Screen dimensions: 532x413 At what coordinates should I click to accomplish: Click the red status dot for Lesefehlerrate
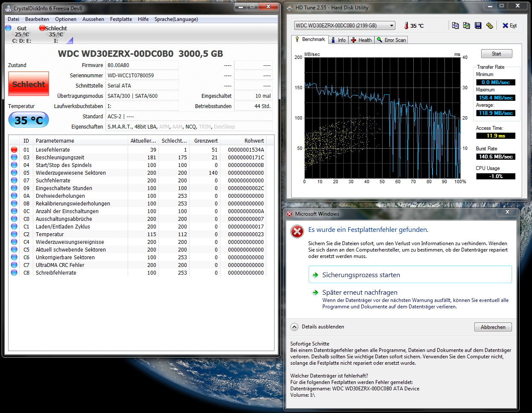14,150
